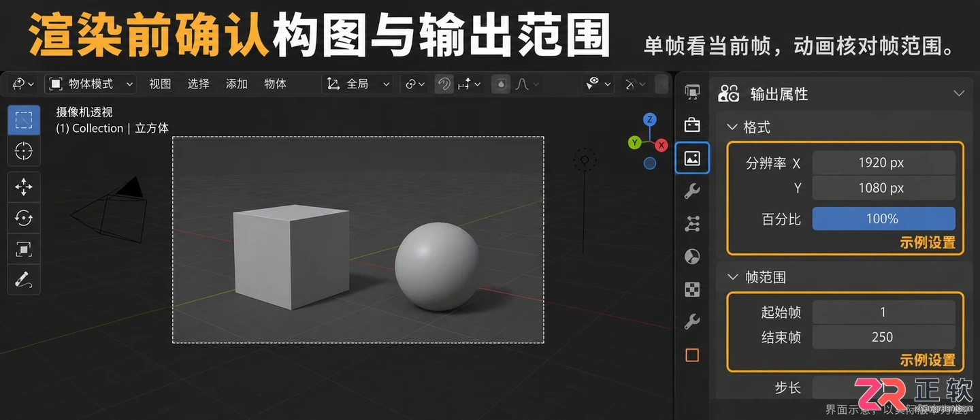
Task: Select the 3D Cursor tool
Action: tap(24, 150)
